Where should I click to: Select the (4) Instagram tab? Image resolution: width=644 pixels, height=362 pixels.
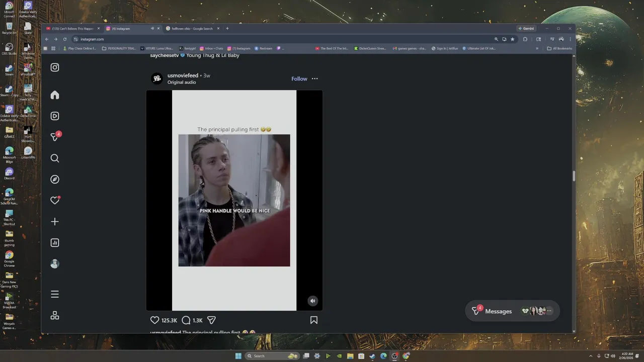133,29
